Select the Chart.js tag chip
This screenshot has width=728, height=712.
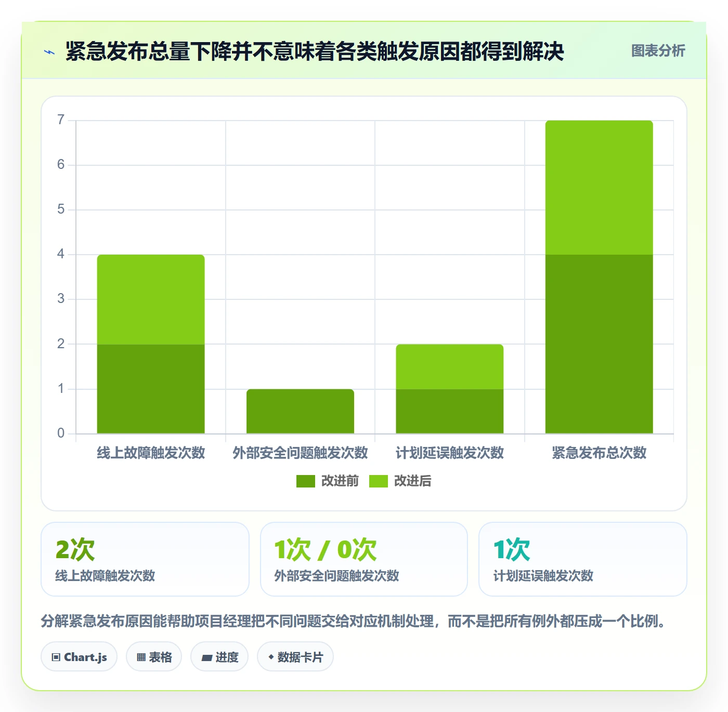pyautogui.click(x=79, y=657)
